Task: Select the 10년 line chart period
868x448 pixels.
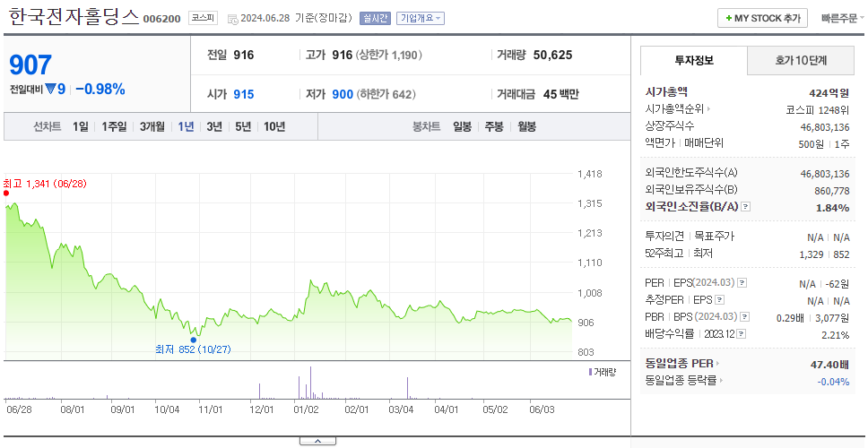Action: [274, 126]
